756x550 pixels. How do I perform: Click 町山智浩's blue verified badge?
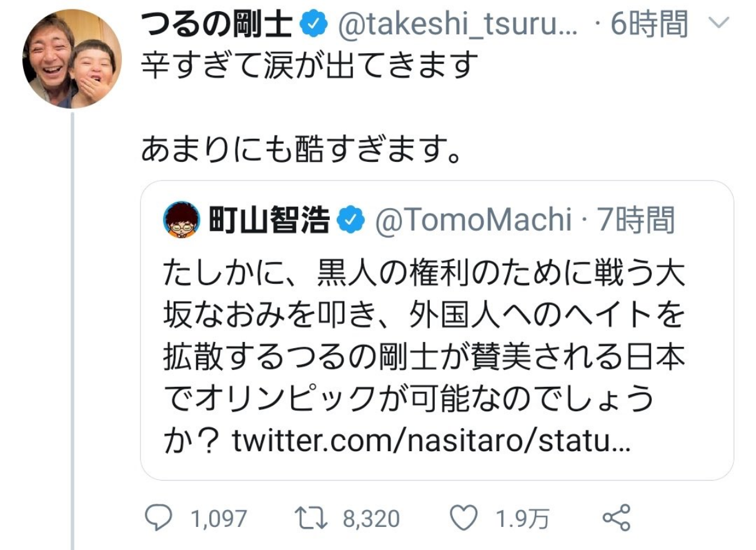(x=350, y=219)
